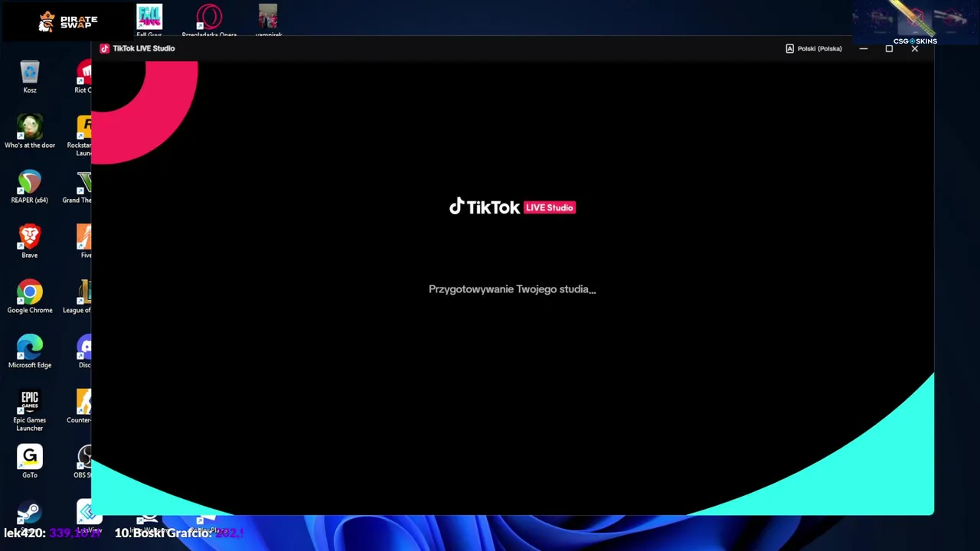The image size is (980, 551).
Task: Open the Kosz recycle bin icon
Action: [30, 77]
